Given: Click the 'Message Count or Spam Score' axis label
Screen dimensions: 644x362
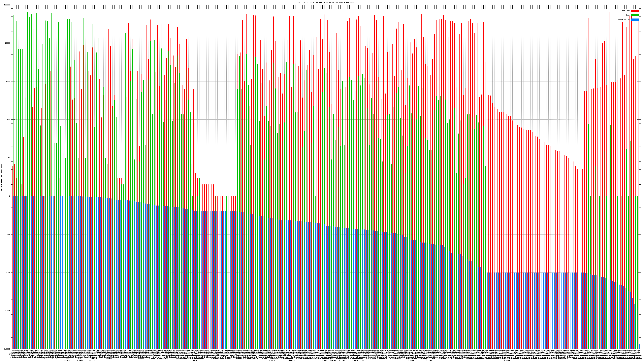Looking at the screenshot, I should 1,177.
